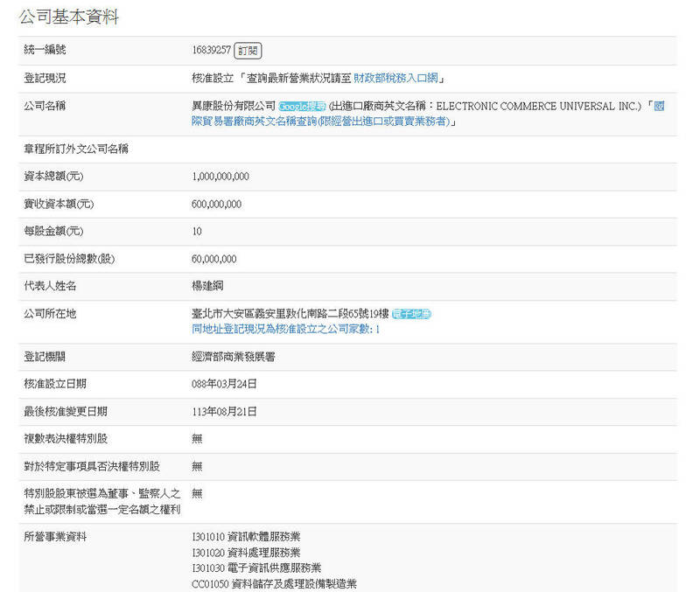700x592 pixels.
Task: Click the issued shares value 60,000,000
Action: coord(214,259)
